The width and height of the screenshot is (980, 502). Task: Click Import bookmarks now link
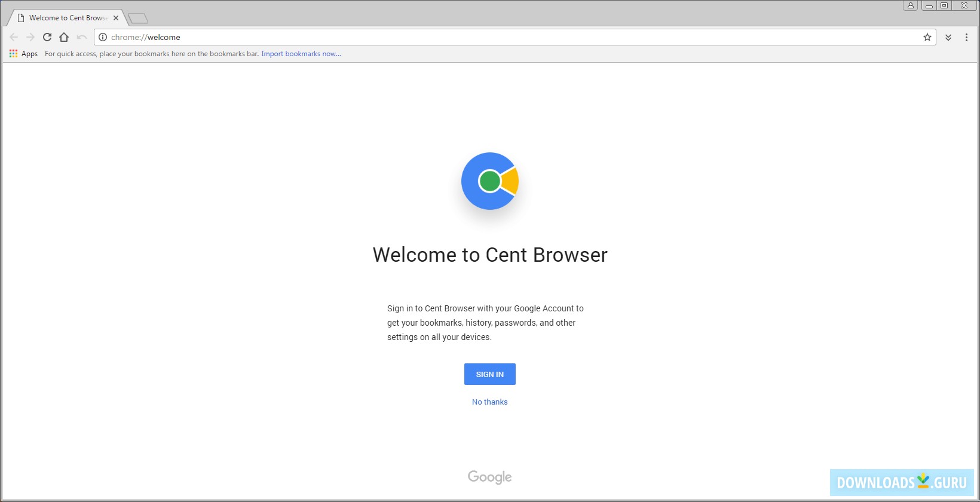[x=301, y=54]
